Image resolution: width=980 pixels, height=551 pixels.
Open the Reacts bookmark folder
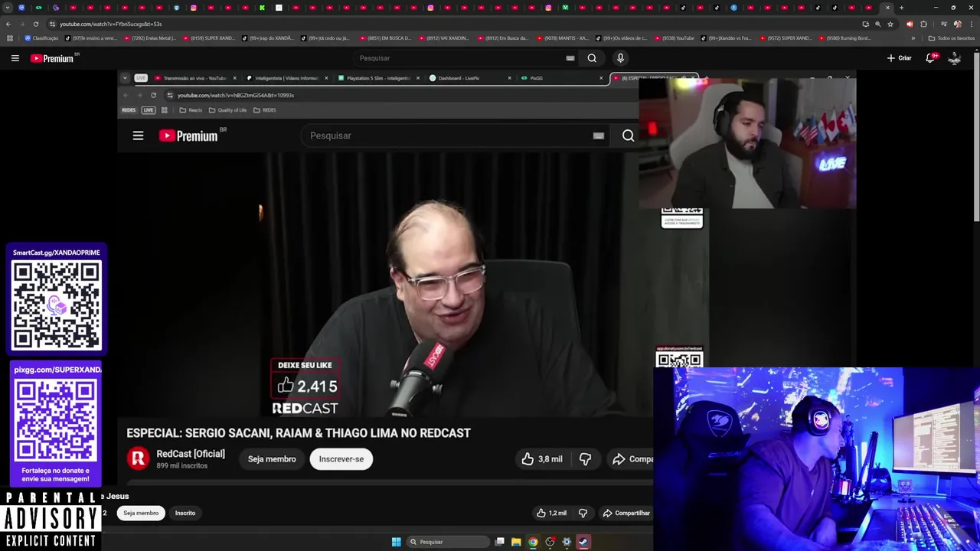(x=191, y=110)
